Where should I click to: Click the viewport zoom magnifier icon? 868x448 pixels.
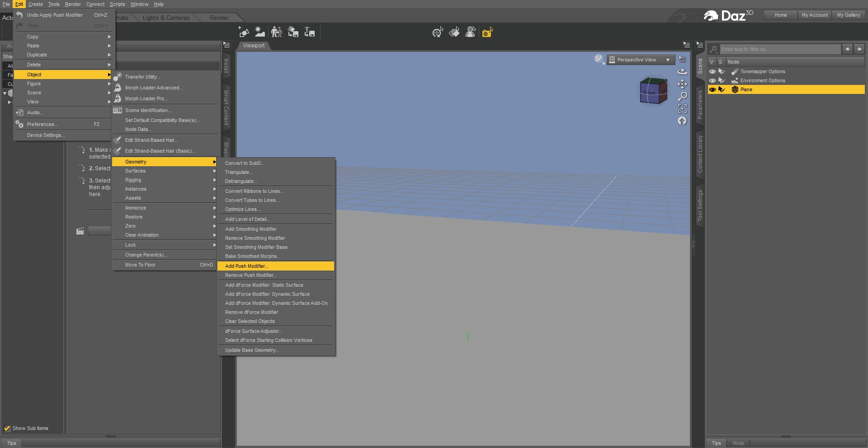682,96
